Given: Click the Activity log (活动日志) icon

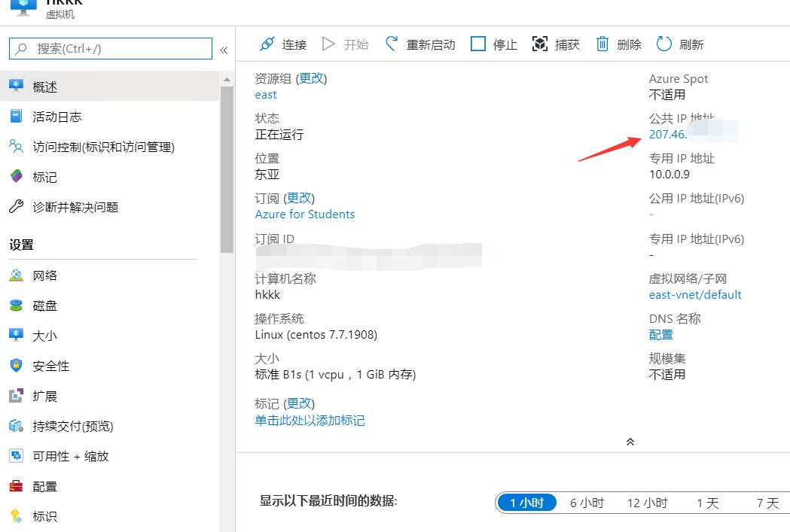Looking at the screenshot, I should 16,117.
